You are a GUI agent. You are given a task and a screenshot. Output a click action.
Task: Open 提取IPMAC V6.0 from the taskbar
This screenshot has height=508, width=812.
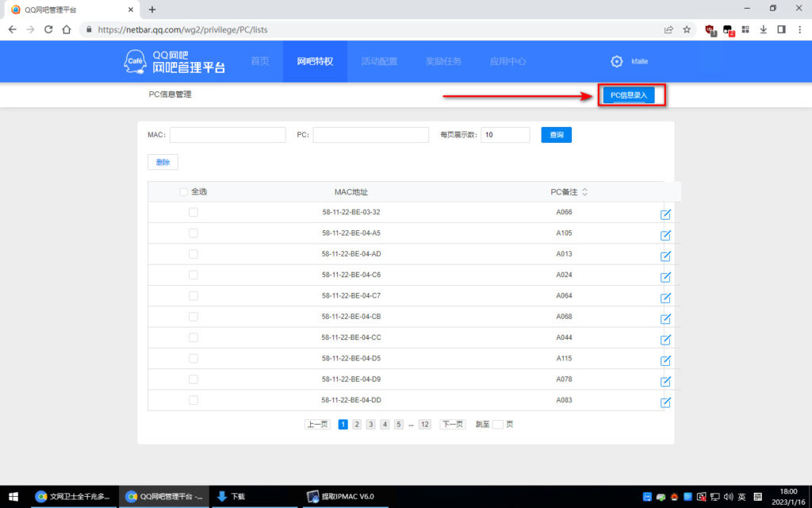click(344, 496)
